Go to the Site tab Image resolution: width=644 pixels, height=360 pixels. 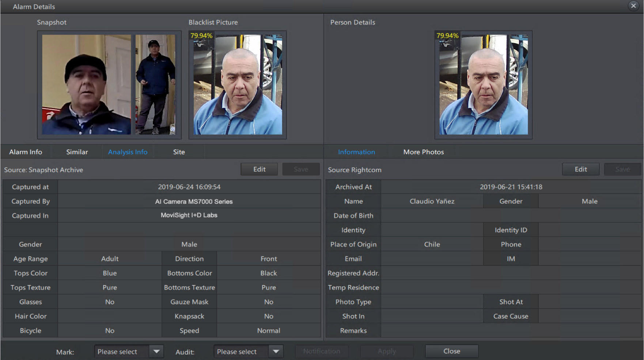pos(179,152)
